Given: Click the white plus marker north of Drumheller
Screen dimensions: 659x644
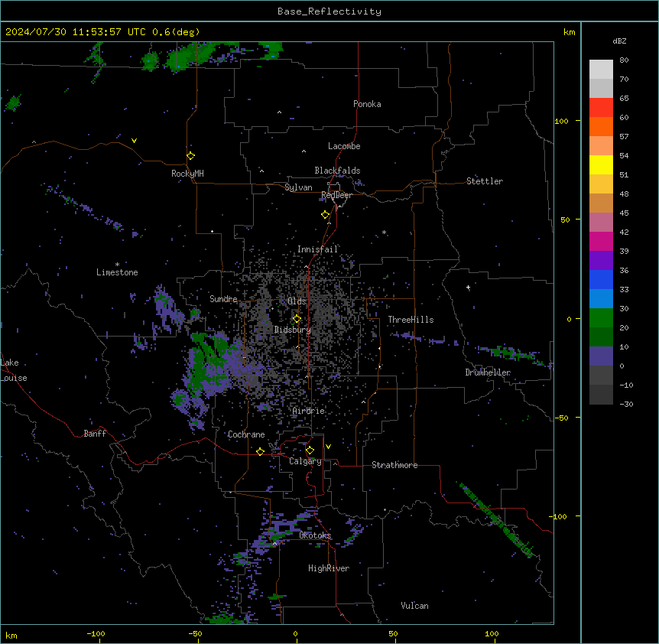Looking at the screenshot, I should coord(468,288).
